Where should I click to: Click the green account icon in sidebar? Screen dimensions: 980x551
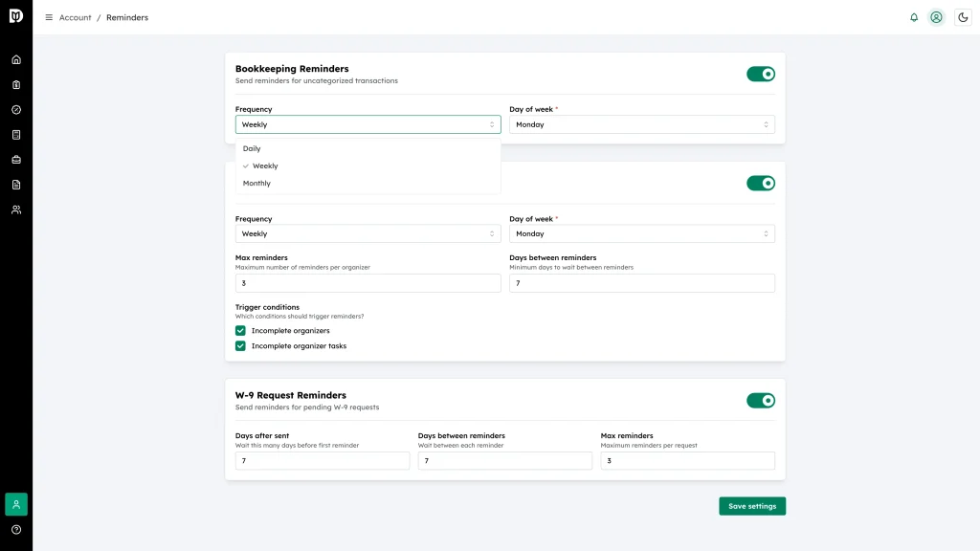[16, 504]
